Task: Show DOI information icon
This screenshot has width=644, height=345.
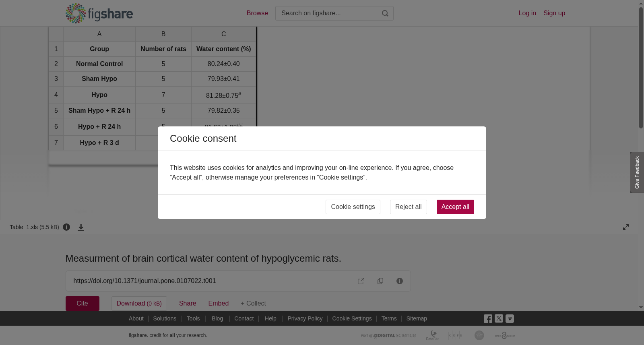Action: point(400,281)
